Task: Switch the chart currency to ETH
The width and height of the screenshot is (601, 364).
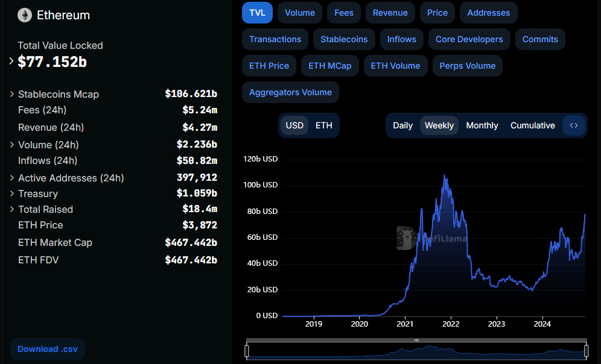Action: [x=324, y=125]
